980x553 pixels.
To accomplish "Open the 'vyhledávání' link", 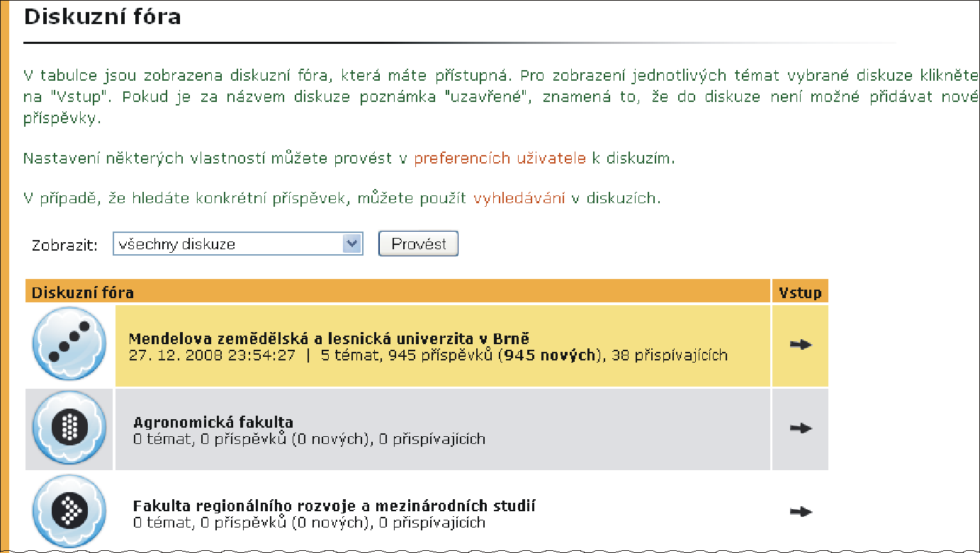I will point(519,198).
